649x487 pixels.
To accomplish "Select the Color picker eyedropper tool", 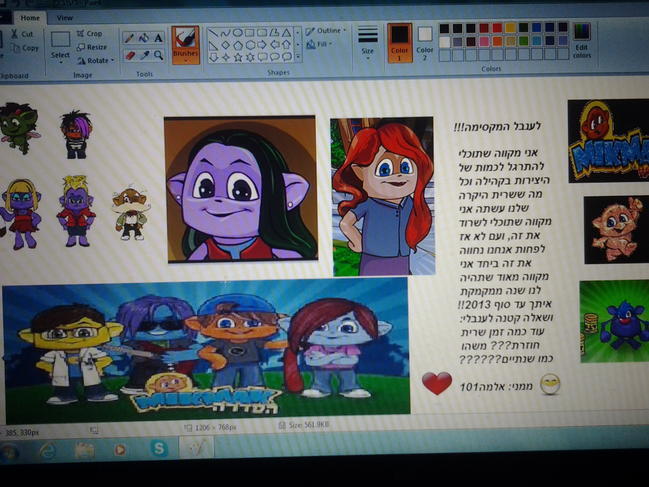I will coord(144,55).
